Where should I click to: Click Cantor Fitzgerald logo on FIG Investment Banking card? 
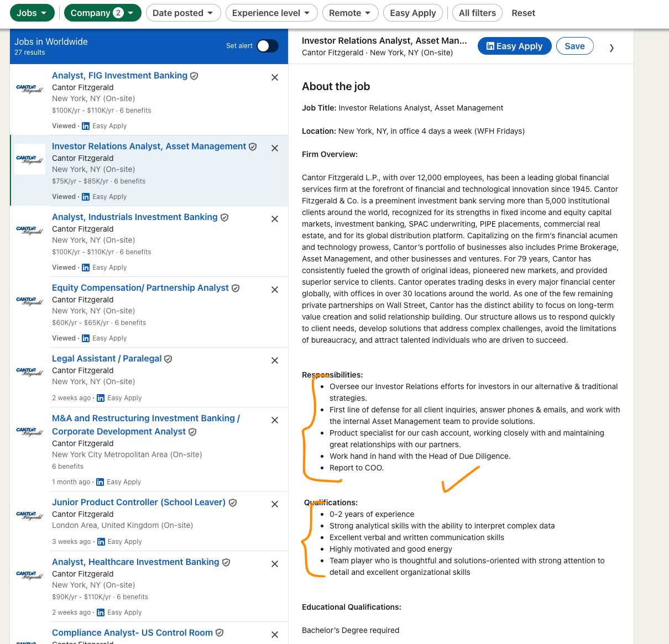click(30, 88)
